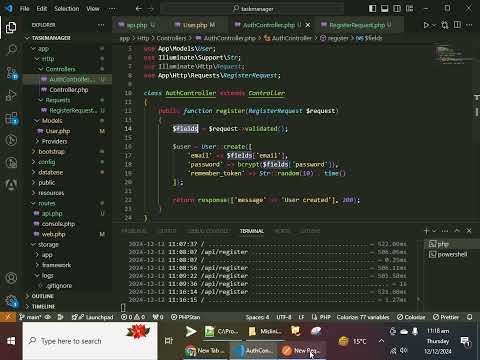The image size is (480, 360).
Task: Open terminal panel more actions ellipsis
Action: pos(445,231)
